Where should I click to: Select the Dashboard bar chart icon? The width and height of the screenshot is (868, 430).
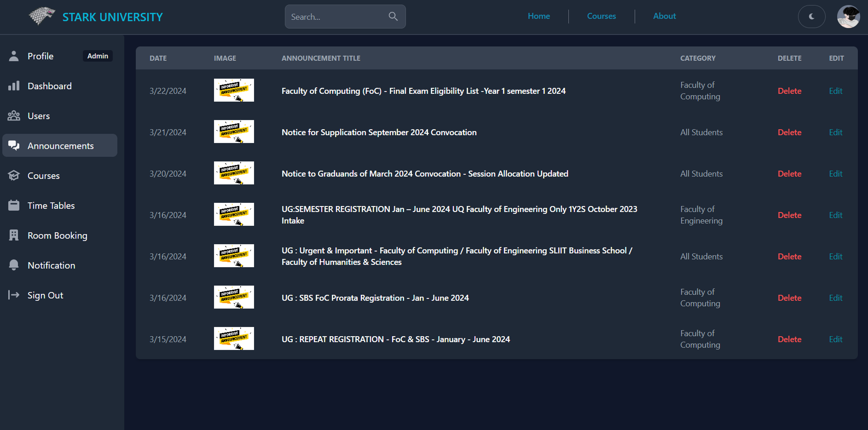(x=14, y=86)
